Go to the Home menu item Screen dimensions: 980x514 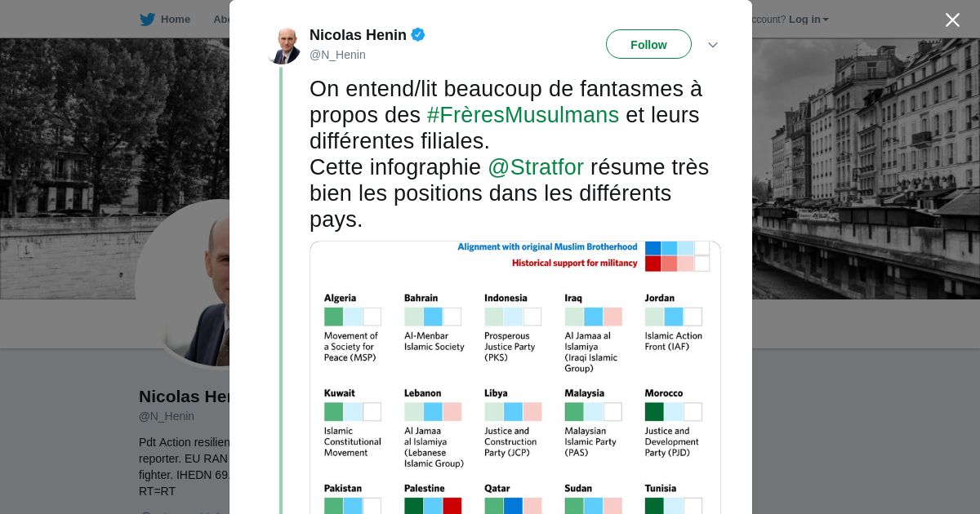[x=175, y=20]
